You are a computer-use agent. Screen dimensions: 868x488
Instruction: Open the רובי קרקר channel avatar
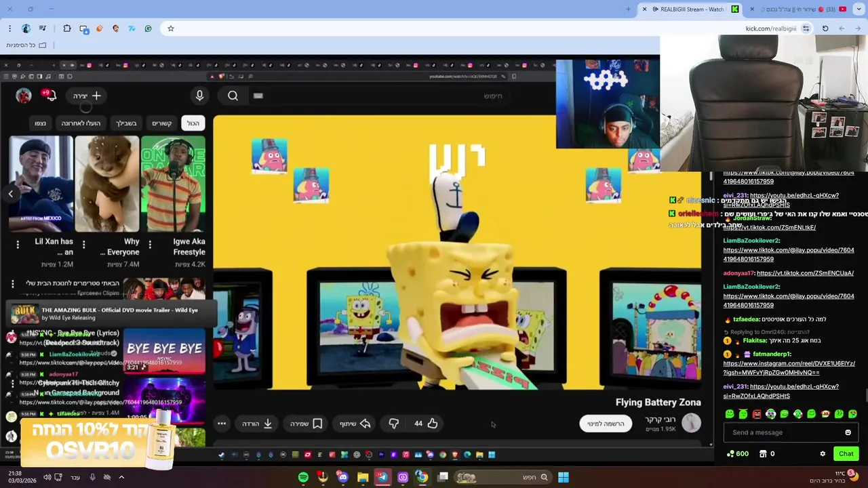click(x=691, y=424)
